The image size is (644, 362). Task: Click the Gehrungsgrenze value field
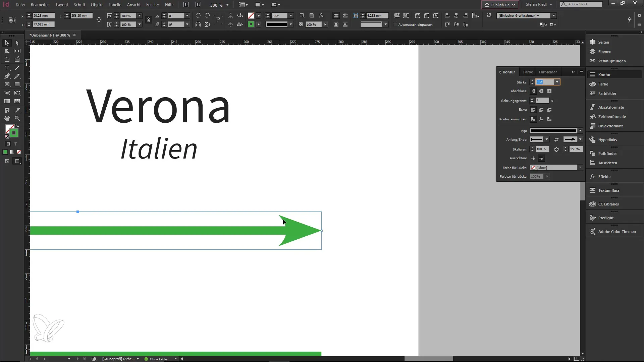click(542, 101)
